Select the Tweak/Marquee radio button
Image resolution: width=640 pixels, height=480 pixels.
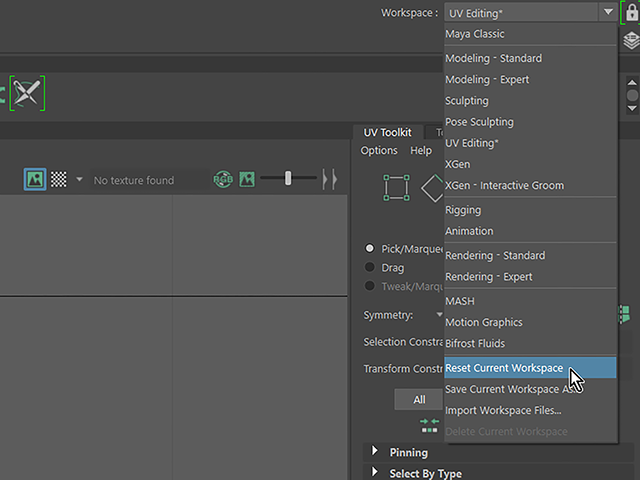click(369, 286)
